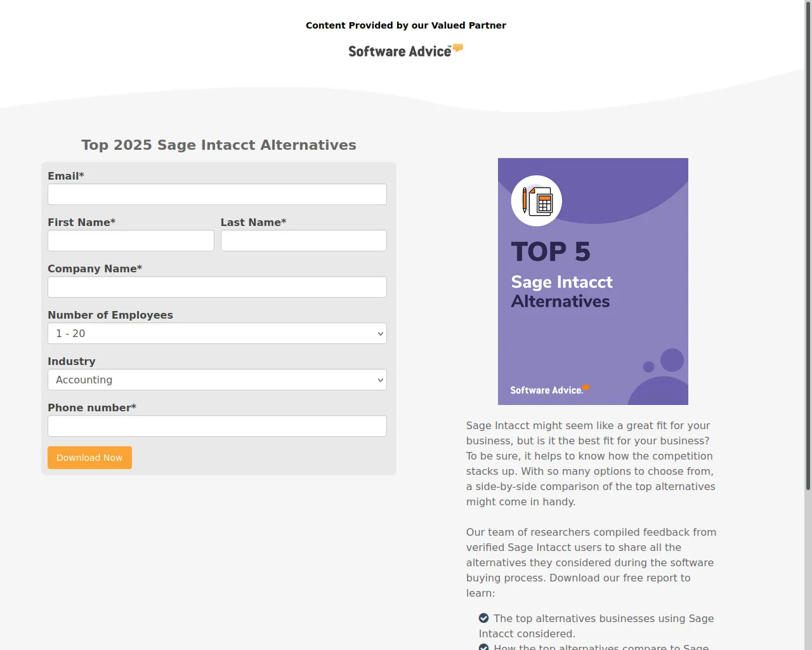This screenshot has height=650, width=812.
Task: Click the orange speech bubble icon in header logo
Action: click(458, 48)
